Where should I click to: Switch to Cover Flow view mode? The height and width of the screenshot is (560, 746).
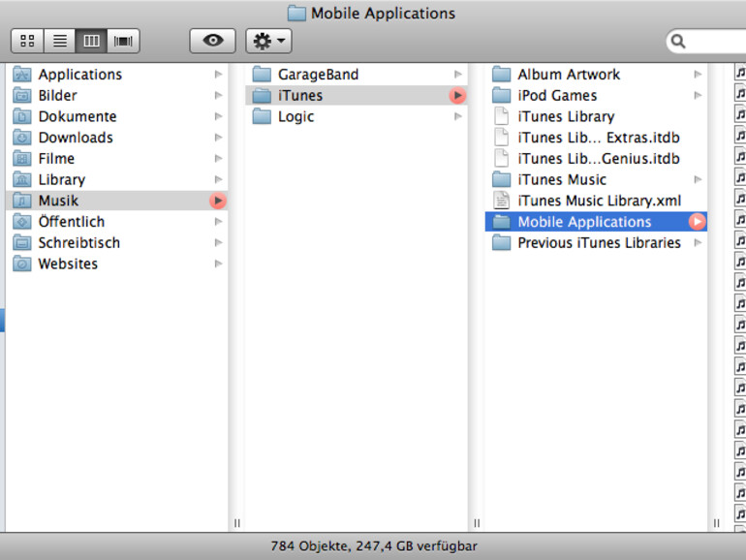coord(123,41)
